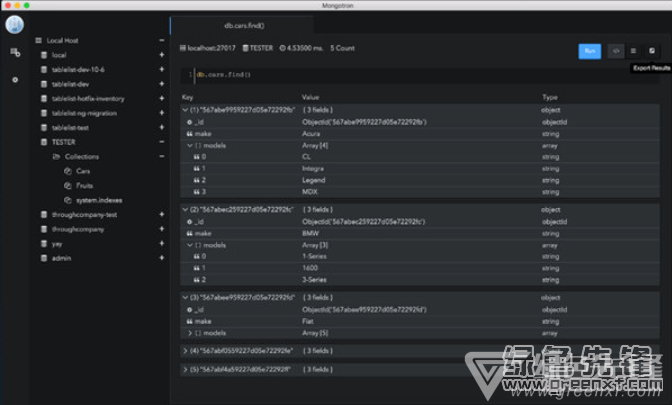The width and height of the screenshot is (672, 405).
Task: Collapse result document (3)
Action: pyautogui.click(x=185, y=297)
